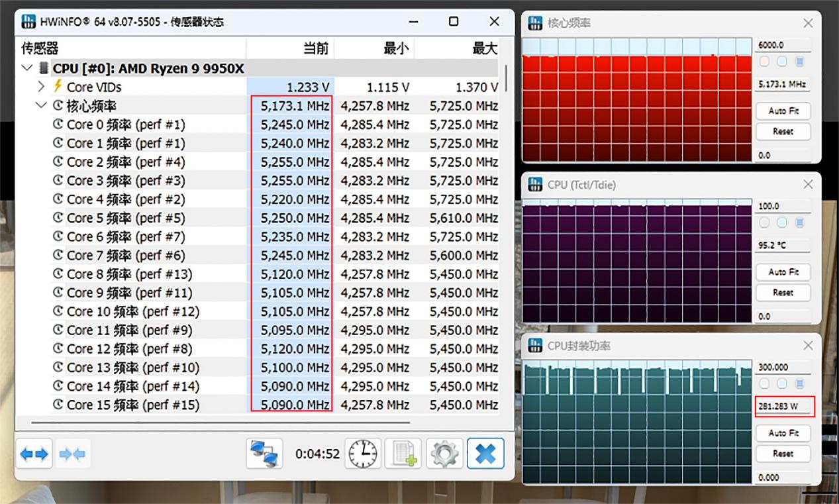Image resolution: width=839 pixels, height=504 pixels.
Task: Click the CPU icon beside AMD Ryzen 9 9950X
Action: point(43,68)
